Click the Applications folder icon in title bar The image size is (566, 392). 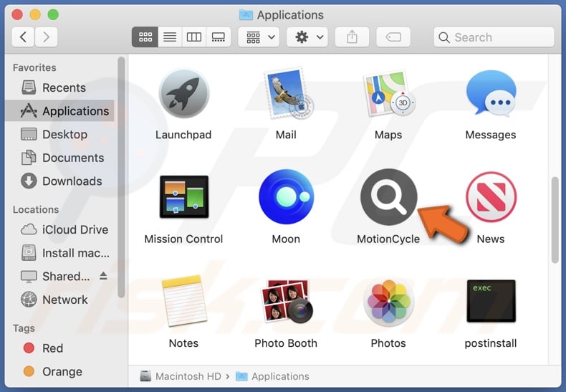(x=246, y=15)
